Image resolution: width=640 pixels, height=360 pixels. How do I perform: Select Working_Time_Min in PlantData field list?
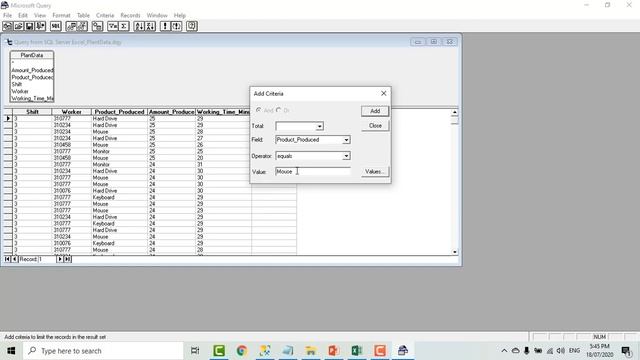pyautogui.click(x=32, y=98)
